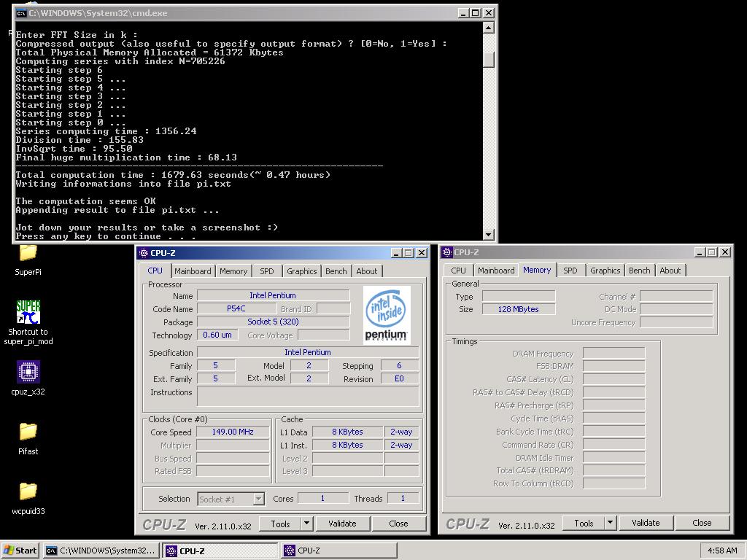The image size is (747, 560).
Task: Click the cmd window scrollbar thumb
Action: pos(488,60)
